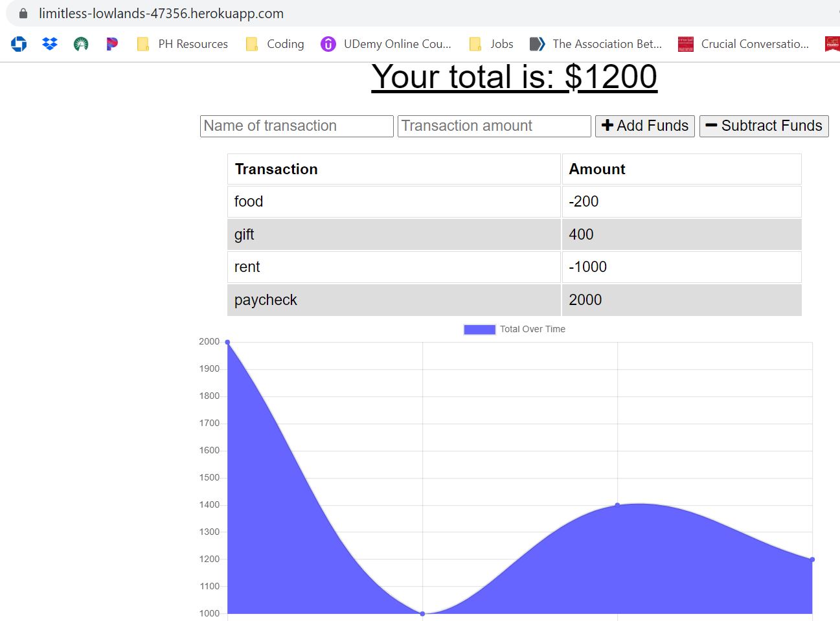
Task: Select the -1000 amount cell
Action: click(682, 267)
